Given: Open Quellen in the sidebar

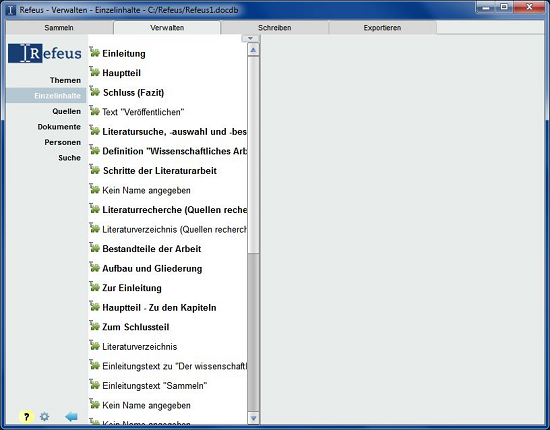Looking at the screenshot, I should pos(67,111).
